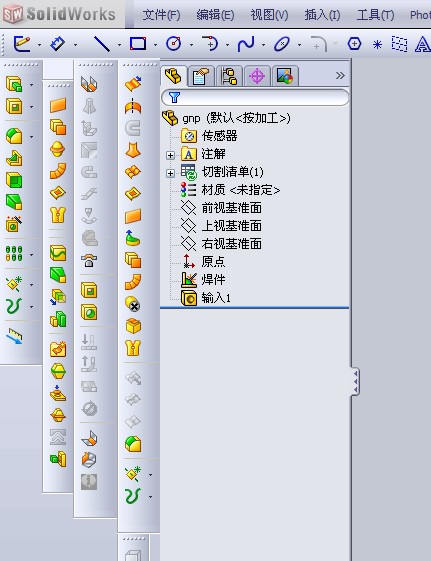
Task: Open the dropdown arrow beside Line tool
Action: [x=119, y=45]
